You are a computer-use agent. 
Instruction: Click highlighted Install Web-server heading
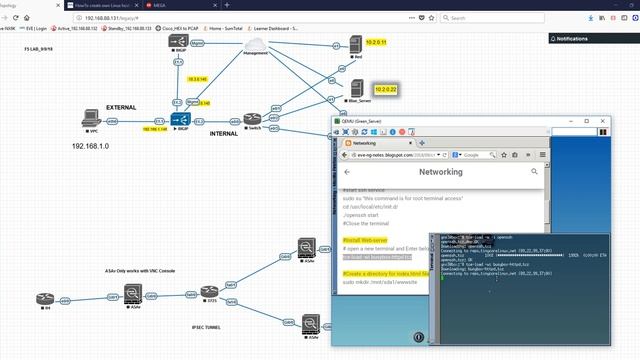(365, 240)
